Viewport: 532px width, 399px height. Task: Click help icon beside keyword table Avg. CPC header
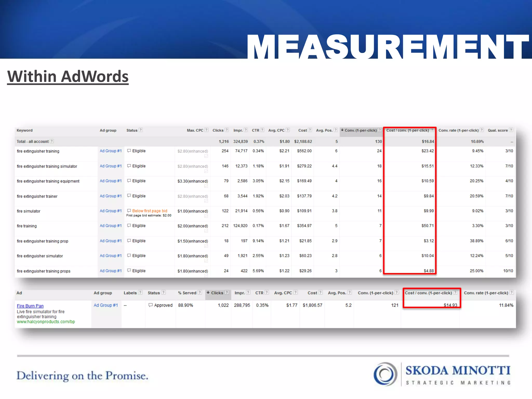coord(288,130)
